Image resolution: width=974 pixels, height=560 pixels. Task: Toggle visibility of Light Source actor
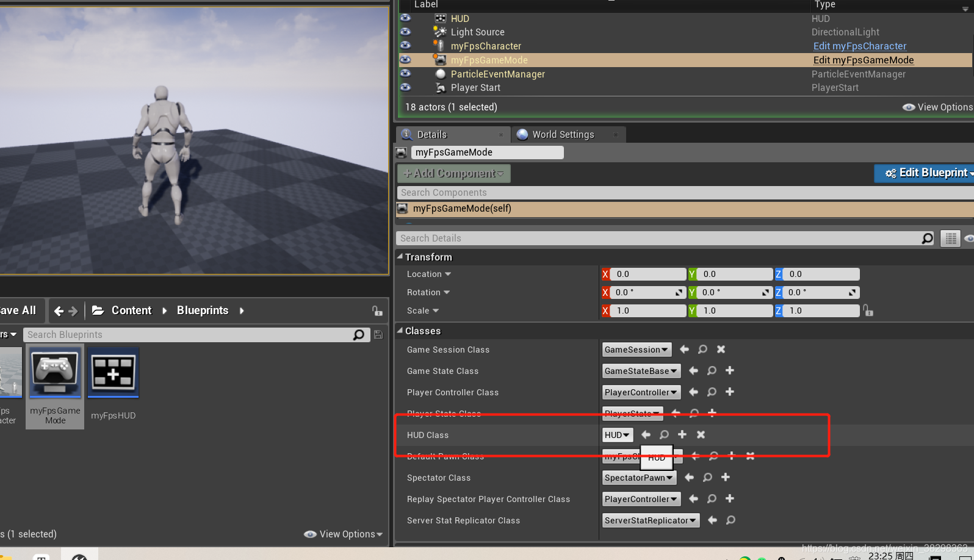[x=405, y=32]
